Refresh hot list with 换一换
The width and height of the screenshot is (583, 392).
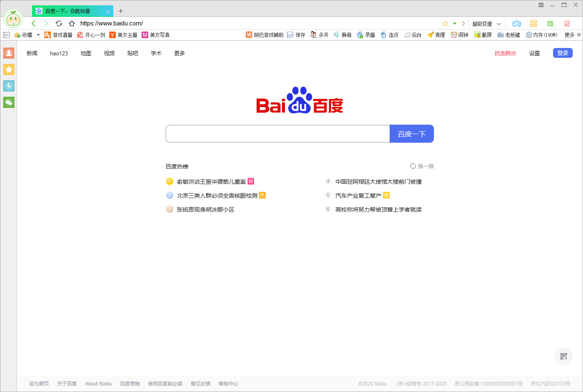pos(422,166)
